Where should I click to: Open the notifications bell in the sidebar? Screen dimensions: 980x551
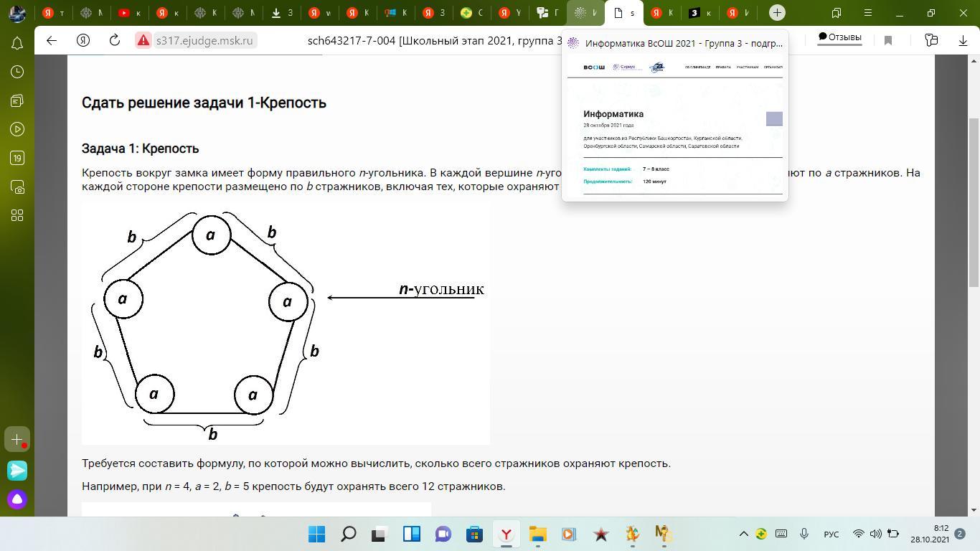pos(17,43)
